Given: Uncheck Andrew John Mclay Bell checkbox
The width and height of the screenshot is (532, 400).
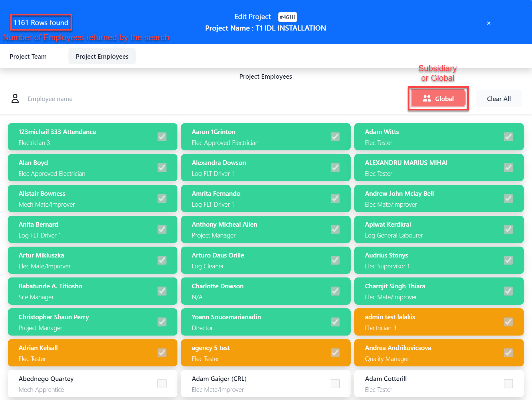Looking at the screenshot, I should point(508,198).
